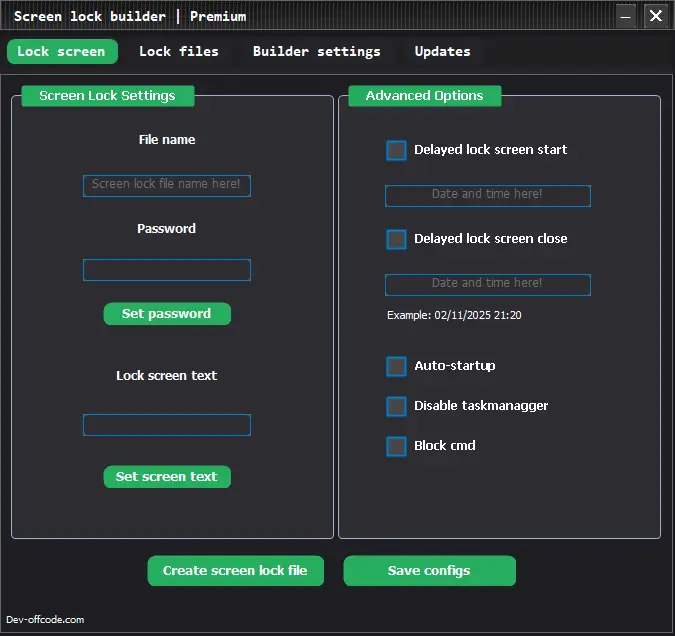Enable the Block cmd checkbox
The image size is (675, 636).
click(396, 447)
